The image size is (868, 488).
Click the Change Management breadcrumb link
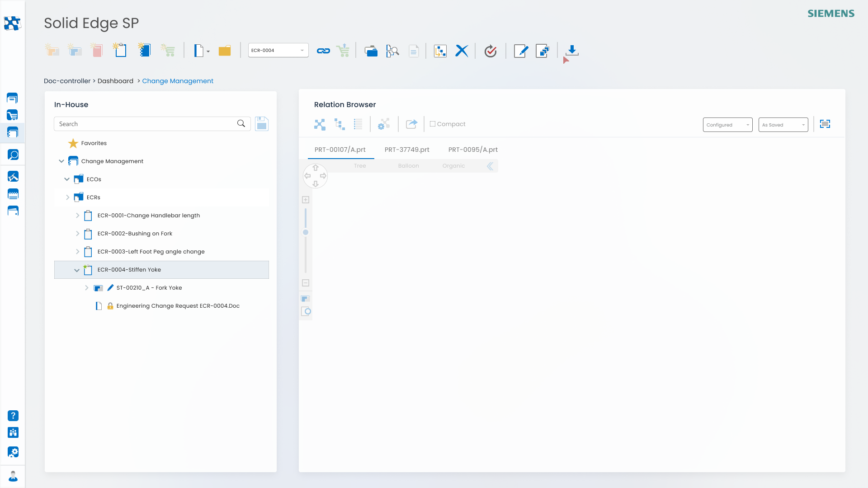178,81
